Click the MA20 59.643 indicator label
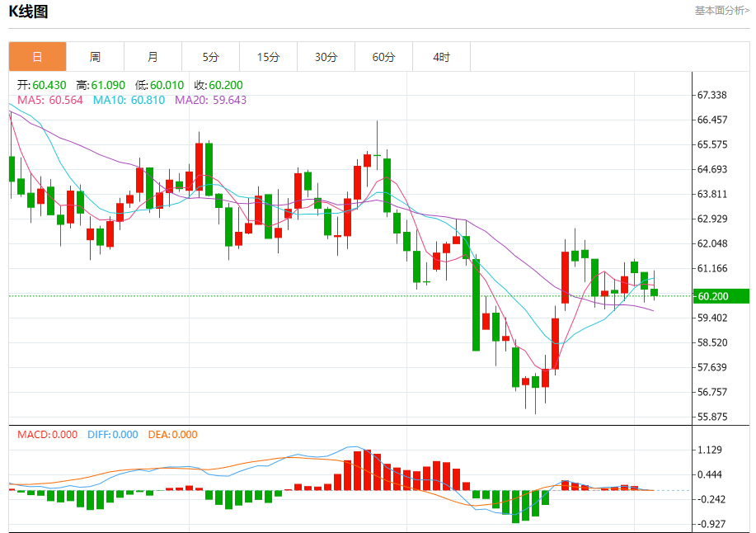 (210, 100)
